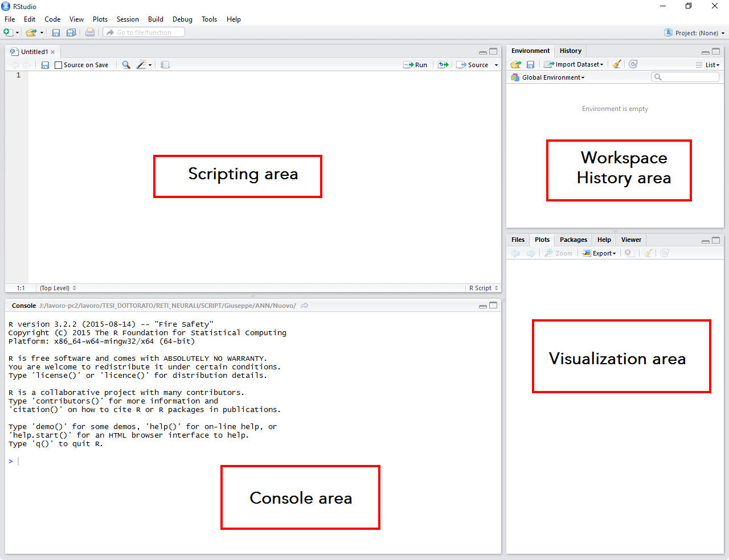Click the Compile Notebook icon
The image size is (729, 560).
click(x=165, y=65)
